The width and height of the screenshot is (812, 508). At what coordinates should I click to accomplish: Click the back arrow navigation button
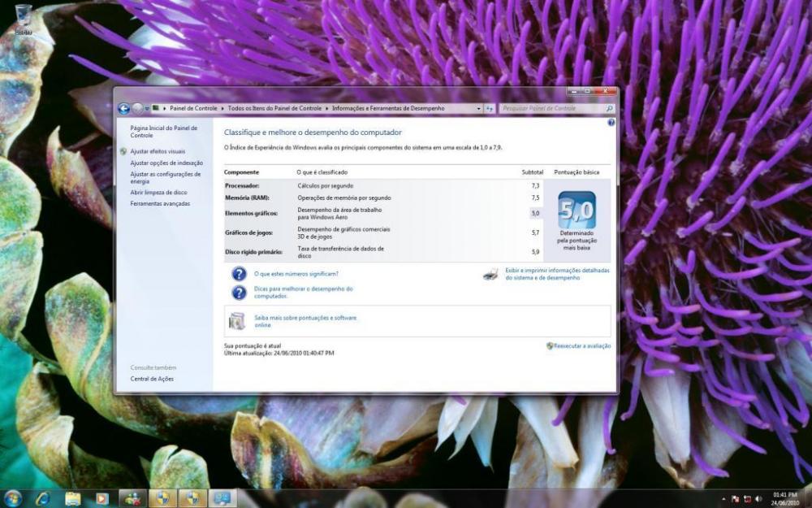(x=123, y=108)
